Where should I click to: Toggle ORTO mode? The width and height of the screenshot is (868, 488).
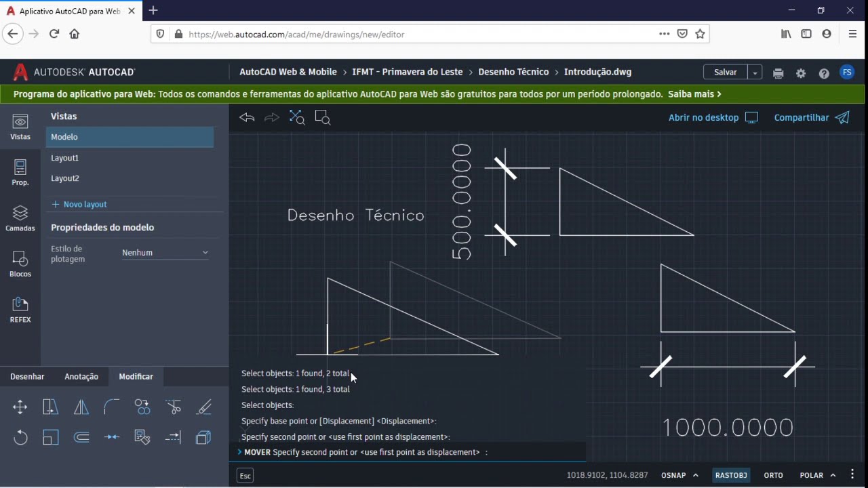tap(773, 476)
